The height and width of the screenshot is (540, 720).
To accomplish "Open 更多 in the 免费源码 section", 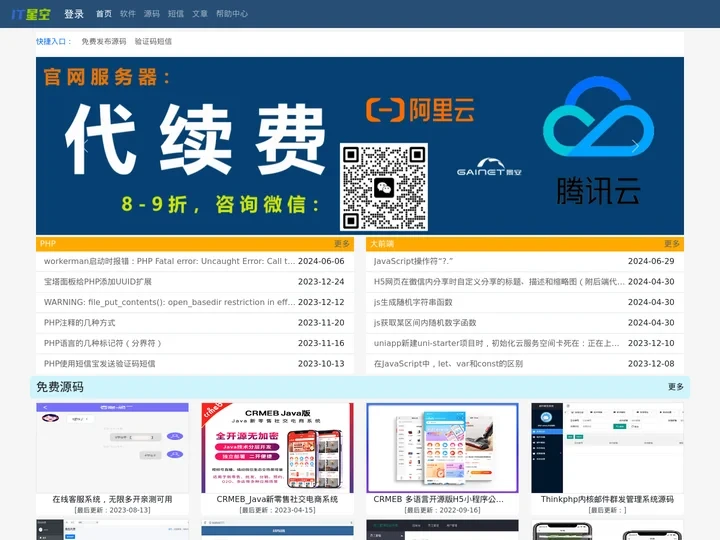I will click(675, 387).
